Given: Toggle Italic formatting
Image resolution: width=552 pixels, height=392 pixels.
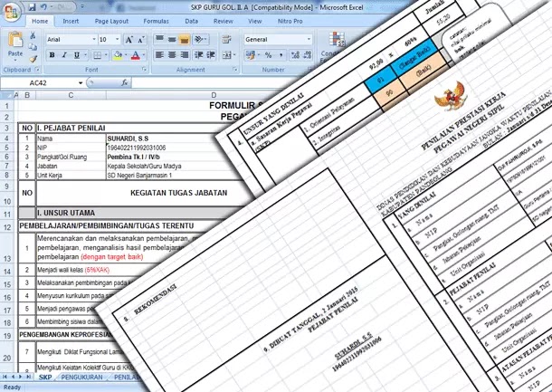Looking at the screenshot, I should pyautogui.click(x=64, y=55).
